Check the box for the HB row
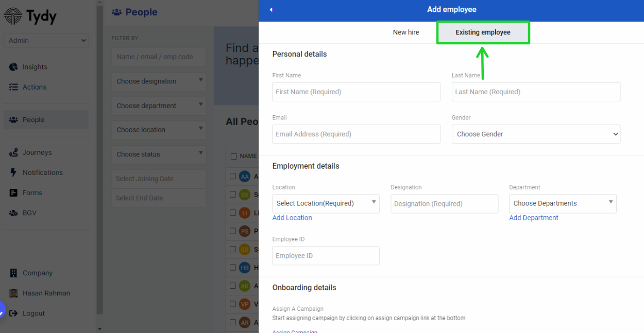644x333 pixels. click(x=233, y=267)
